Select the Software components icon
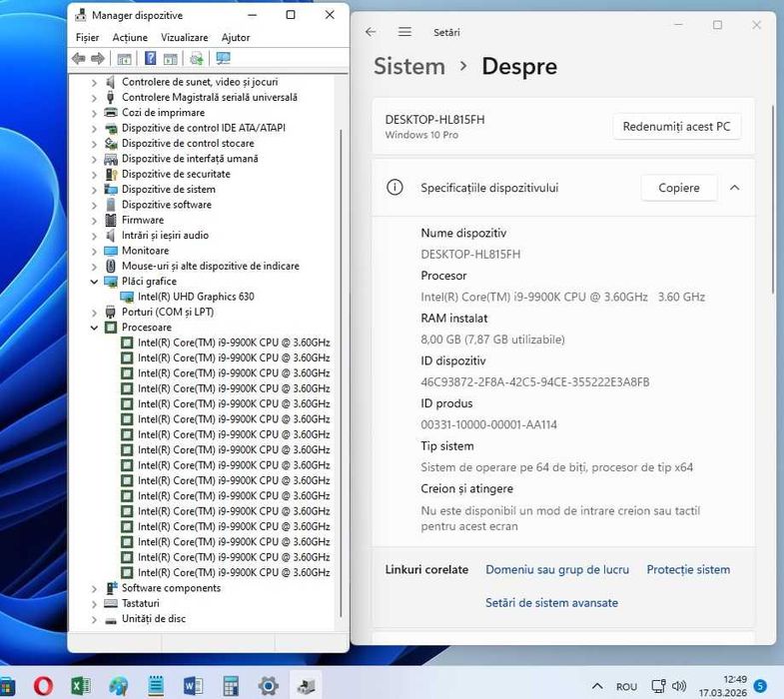The height and width of the screenshot is (699, 784). tap(111, 588)
